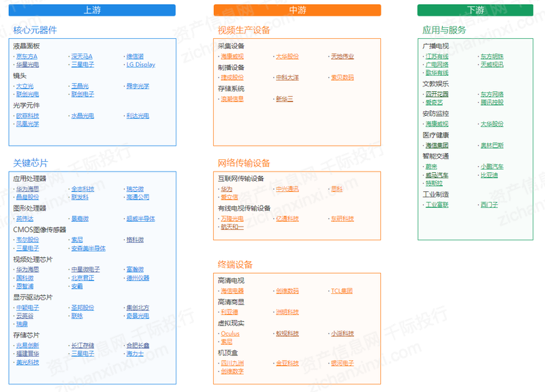Open the 美光科技 link
Viewport: 545px width, 392px height.
(x=27, y=362)
